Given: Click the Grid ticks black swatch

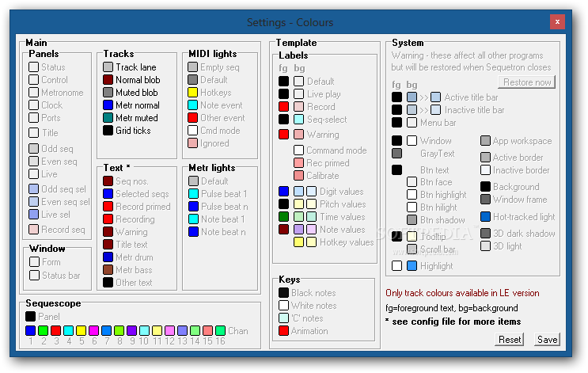Looking at the screenshot, I should (x=108, y=131).
